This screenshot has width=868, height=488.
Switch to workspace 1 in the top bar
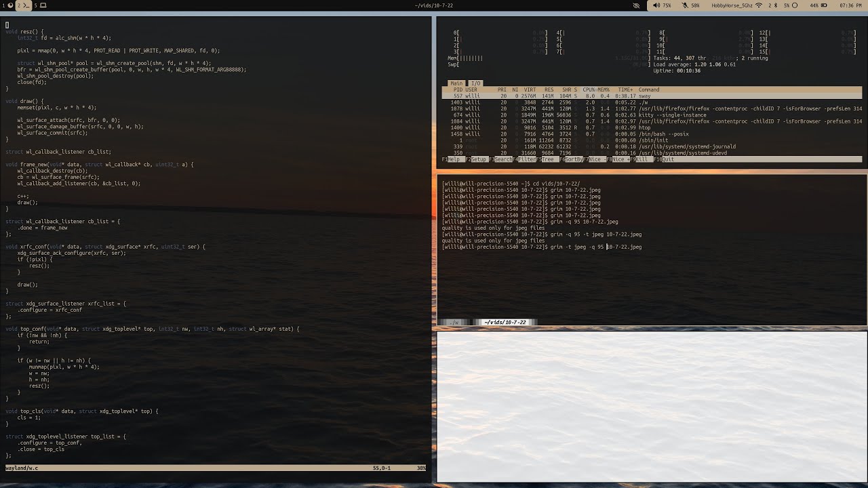pyautogui.click(x=6, y=5)
